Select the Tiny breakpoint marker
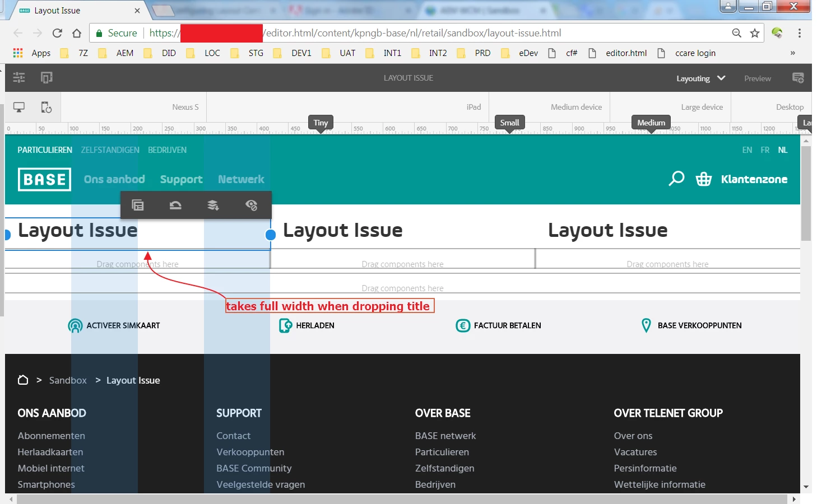This screenshot has height=504, width=817. pyautogui.click(x=321, y=123)
